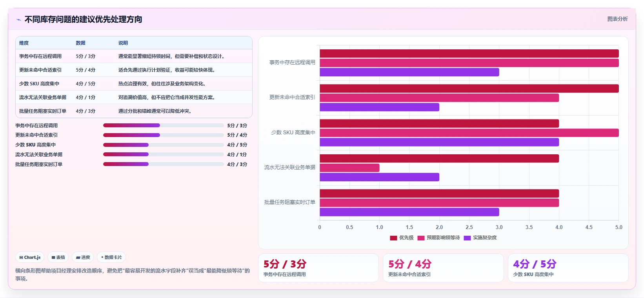Click chart axis label 少数 SKU 高度集中
Image resolution: width=644 pixels, height=298 pixels.
point(293,132)
